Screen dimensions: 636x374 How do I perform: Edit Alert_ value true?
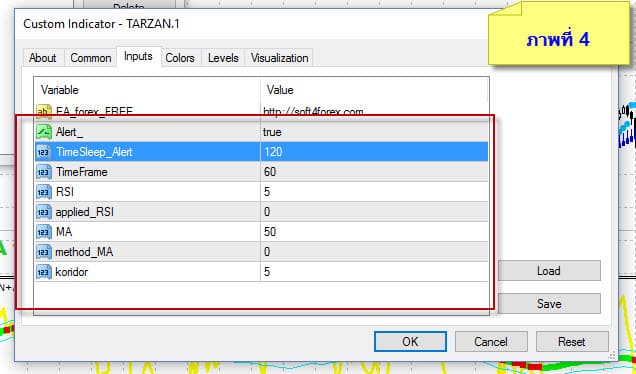click(374, 132)
